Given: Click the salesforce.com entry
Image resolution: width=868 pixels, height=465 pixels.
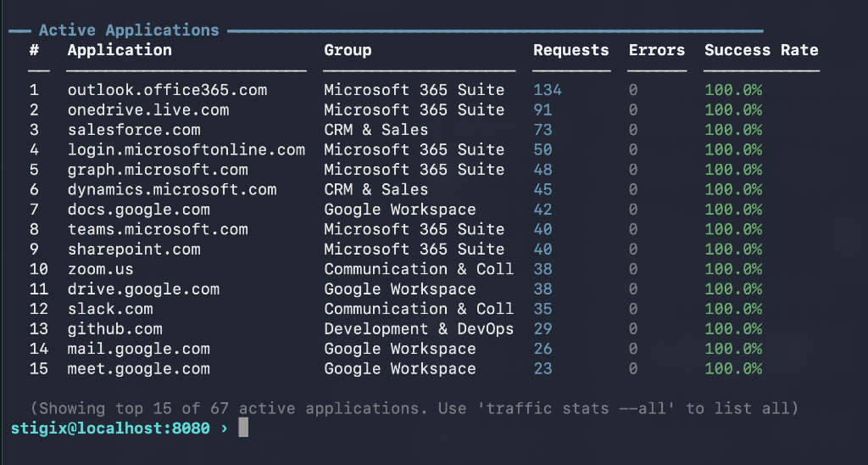Looking at the screenshot, I should [x=134, y=130].
